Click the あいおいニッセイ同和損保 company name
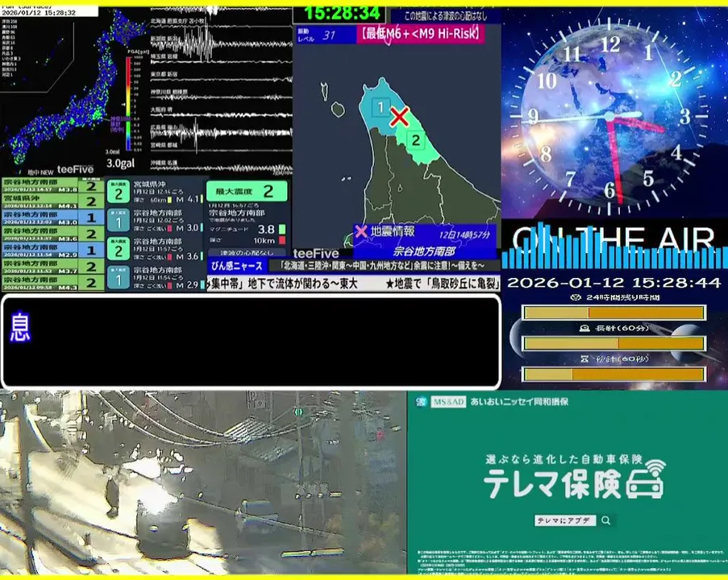This screenshot has width=728, height=580. (519, 402)
